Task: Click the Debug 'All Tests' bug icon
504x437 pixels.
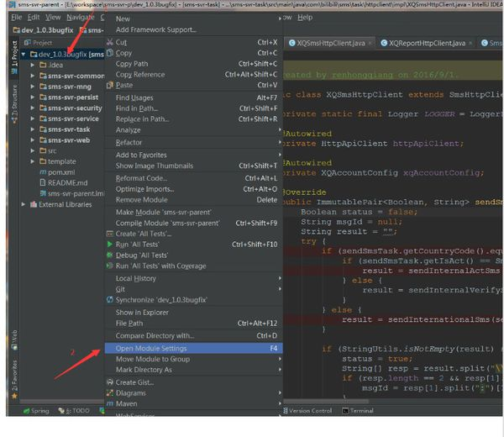Action: (x=109, y=255)
